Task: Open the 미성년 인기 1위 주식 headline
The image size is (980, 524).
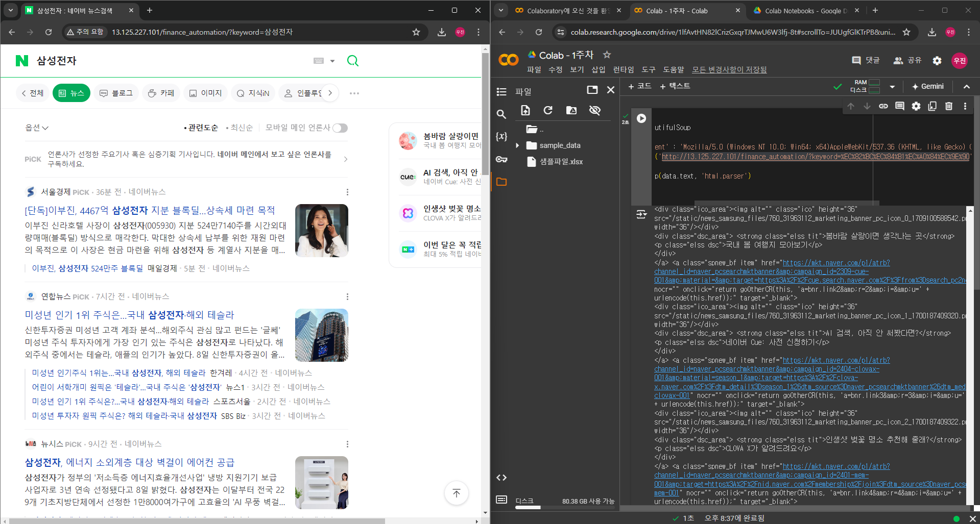Action: coord(130,315)
